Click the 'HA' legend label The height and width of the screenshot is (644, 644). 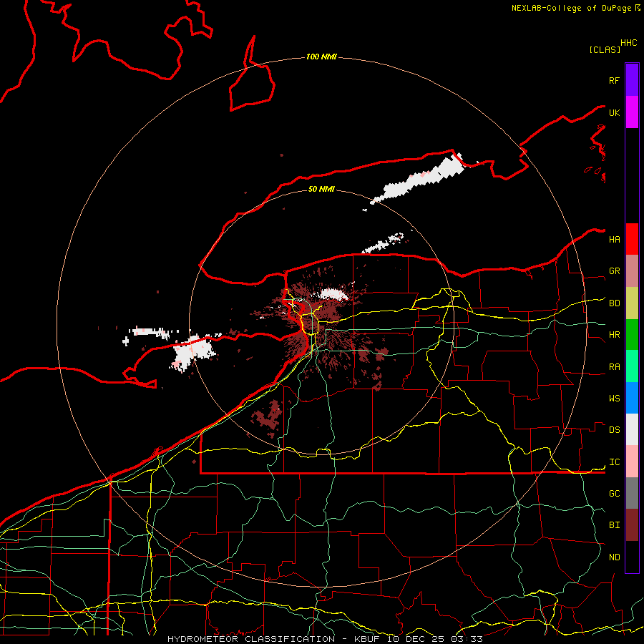tap(614, 239)
